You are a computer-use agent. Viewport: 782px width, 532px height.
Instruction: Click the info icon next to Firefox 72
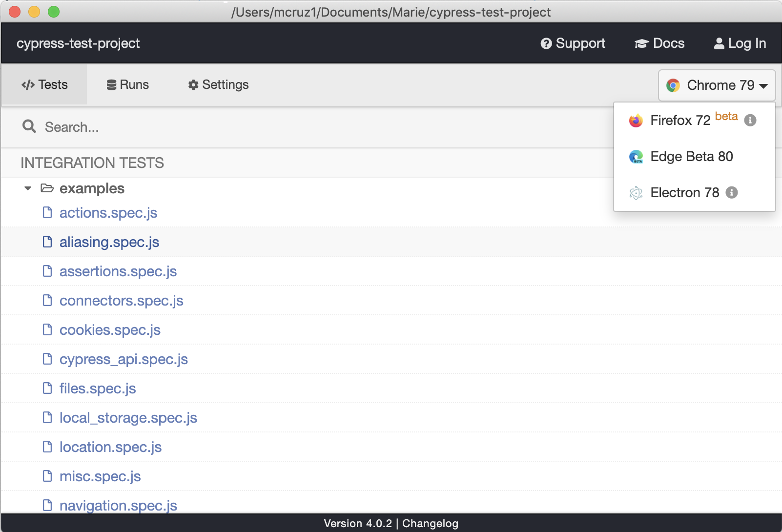coord(750,120)
